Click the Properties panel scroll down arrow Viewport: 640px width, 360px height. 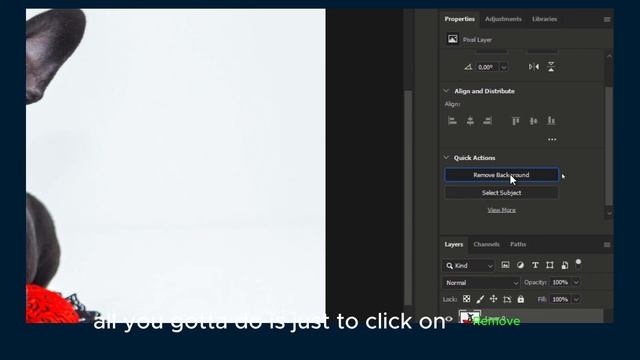click(609, 213)
